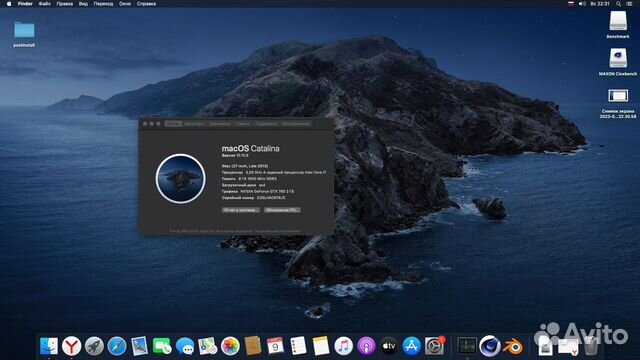This screenshot has width=640, height=360.
Task: Switch to the Поддержка tab
Action: [x=266, y=124]
